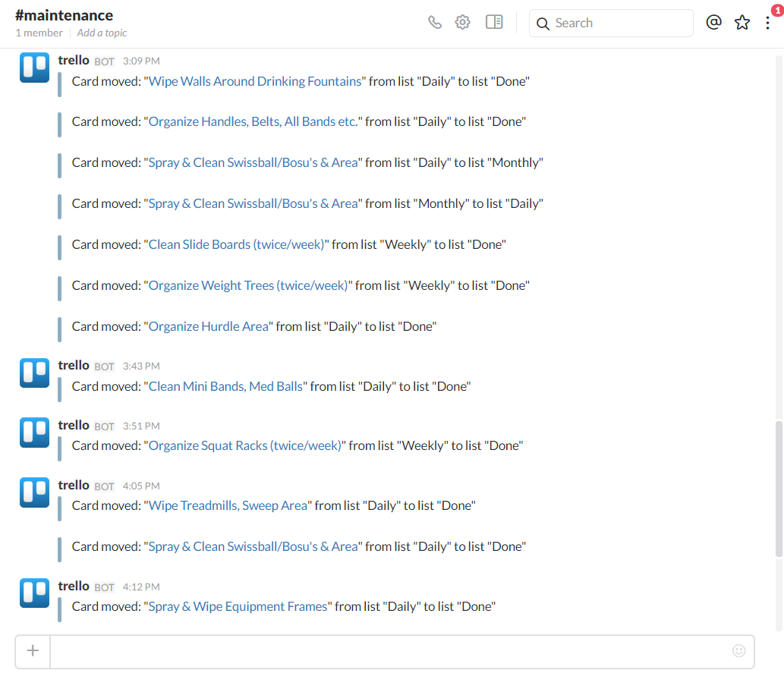Open starred items with the star icon
The width and height of the screenshot is (784, 686).
point(741,22)
